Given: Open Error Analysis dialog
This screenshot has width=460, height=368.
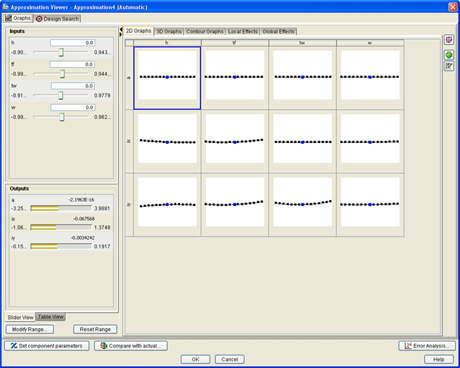Looking at the screenshot, I should click(427, 346).
